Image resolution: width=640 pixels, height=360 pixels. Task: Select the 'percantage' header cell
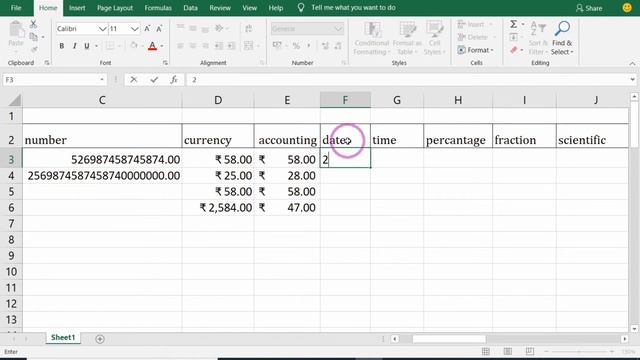(x=458, y=136)
